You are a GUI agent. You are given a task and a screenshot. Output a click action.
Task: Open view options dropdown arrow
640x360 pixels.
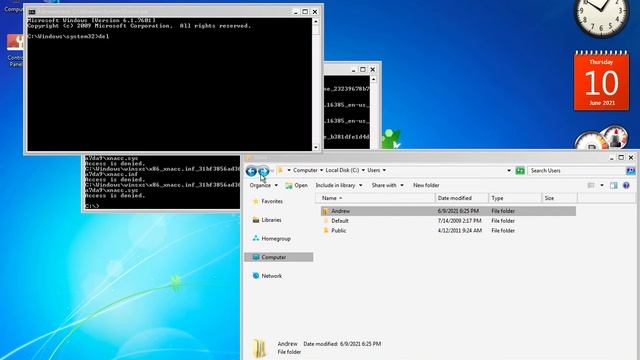[x=602, y=185]
